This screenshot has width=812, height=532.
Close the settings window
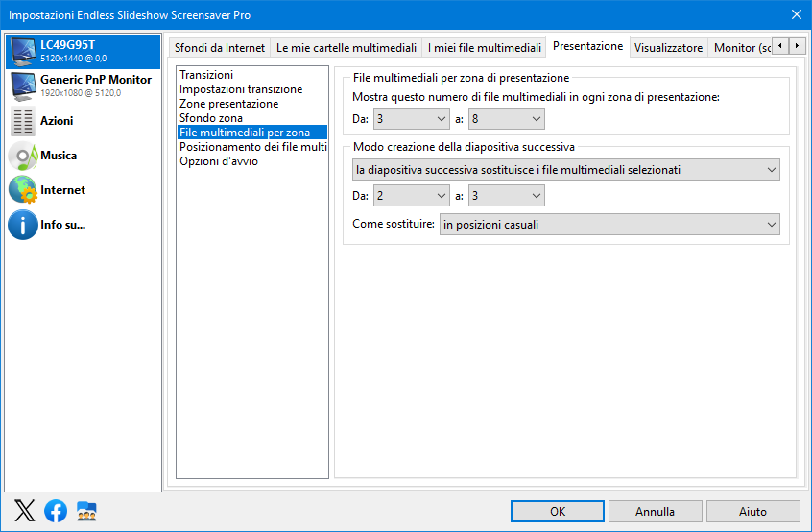coord(797,14)
